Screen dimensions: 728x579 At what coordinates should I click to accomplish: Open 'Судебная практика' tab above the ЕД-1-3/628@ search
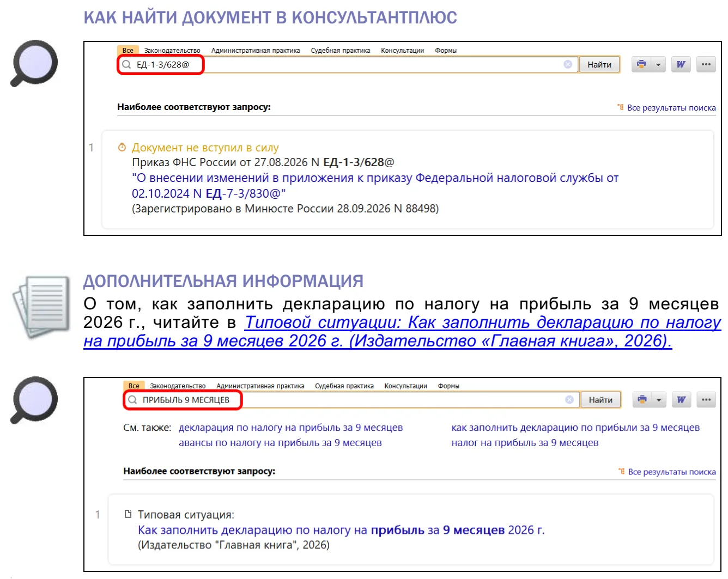click(341, 50)
